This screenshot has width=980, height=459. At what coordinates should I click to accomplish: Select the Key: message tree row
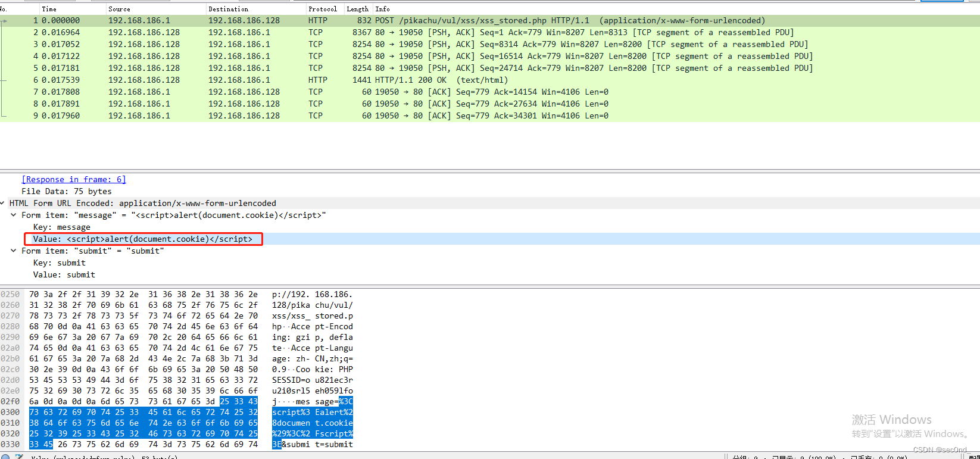point(62,227)
